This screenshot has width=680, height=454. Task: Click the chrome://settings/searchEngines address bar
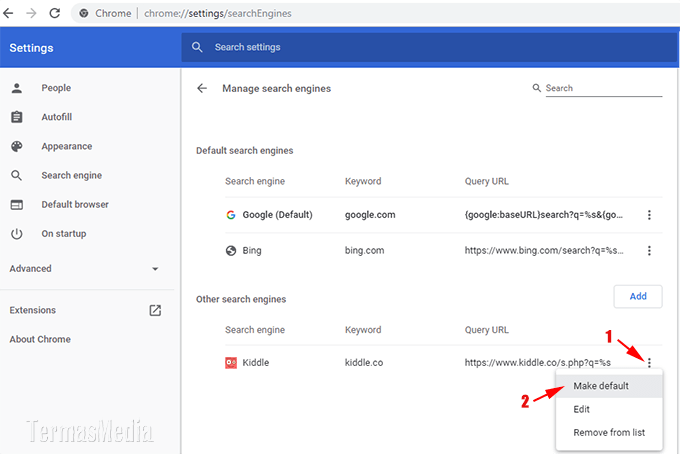[375, 13]
